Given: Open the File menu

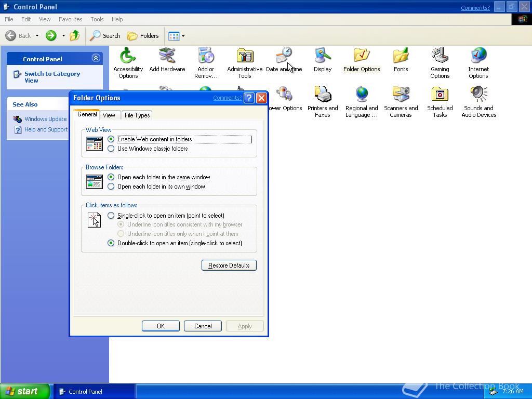Looking at the screenshot, I should tap(9, 19).
